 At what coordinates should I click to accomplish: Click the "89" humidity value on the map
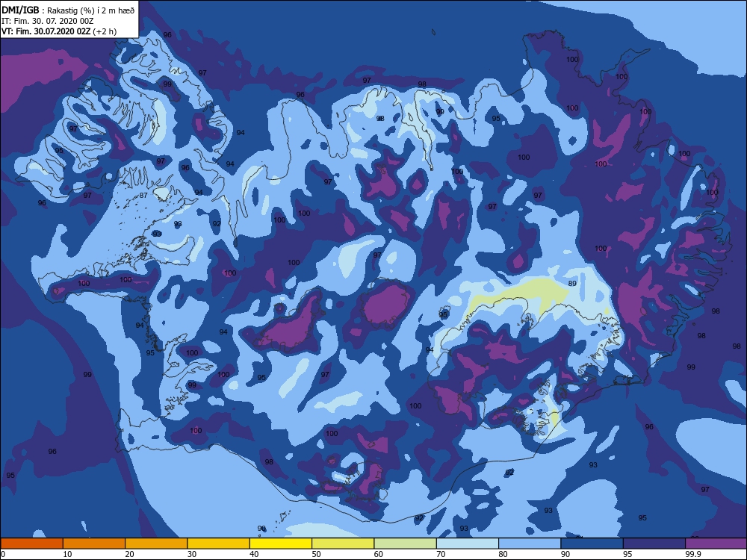(573, 283)
